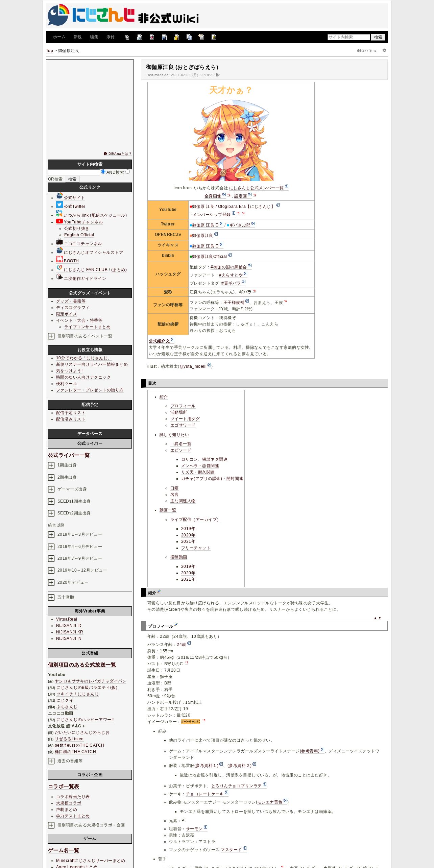Open the メンバーシップ登録 link
The width and height of the screenshot is (434, 868).
click(x=212, y=215)
